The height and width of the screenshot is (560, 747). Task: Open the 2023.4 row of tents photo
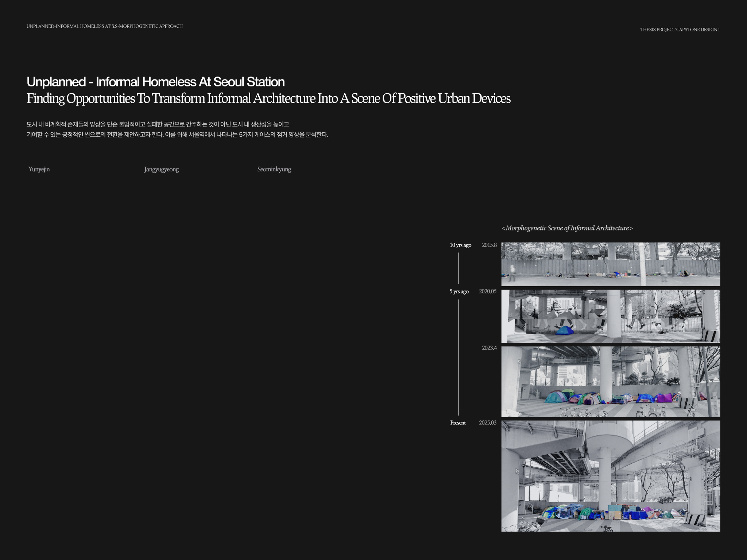610,381
